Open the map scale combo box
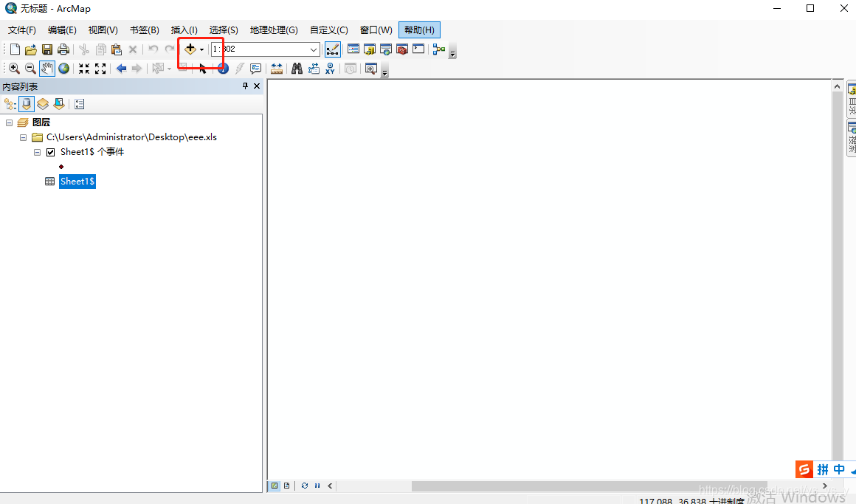This screenshot has height=504, width=856. click(x=266, y=49)
